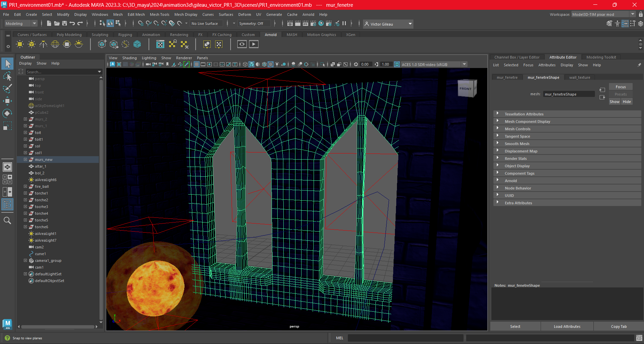Open the ACES 1.0 SDR-video view transform dropdown
Screen dimensions: 644x344
point(434,64)
